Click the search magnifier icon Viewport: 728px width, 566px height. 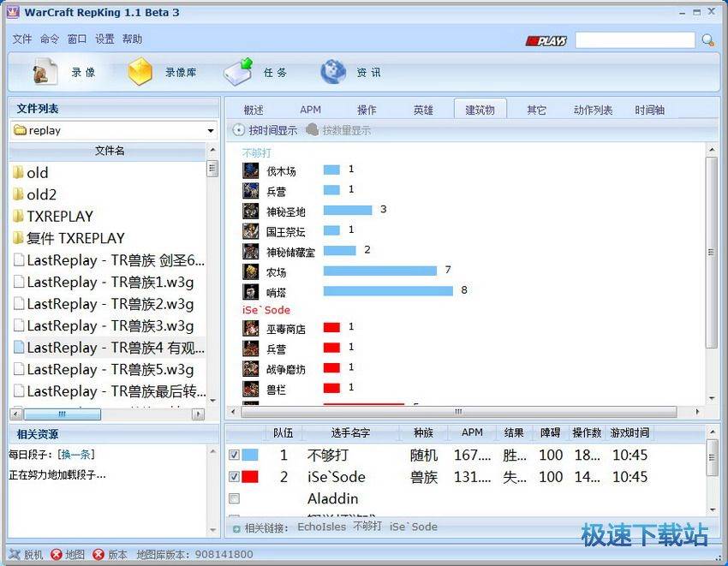click(706, 39)
